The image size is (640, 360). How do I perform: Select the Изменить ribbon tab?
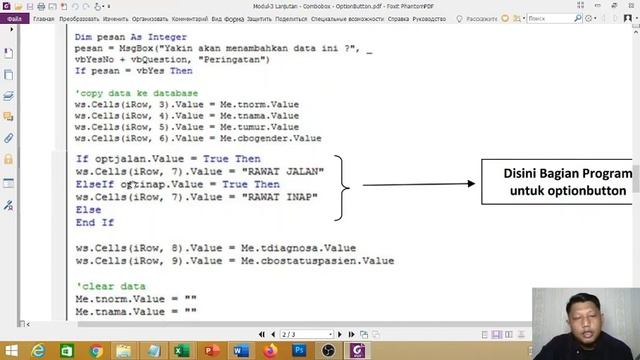click(116, 19)
